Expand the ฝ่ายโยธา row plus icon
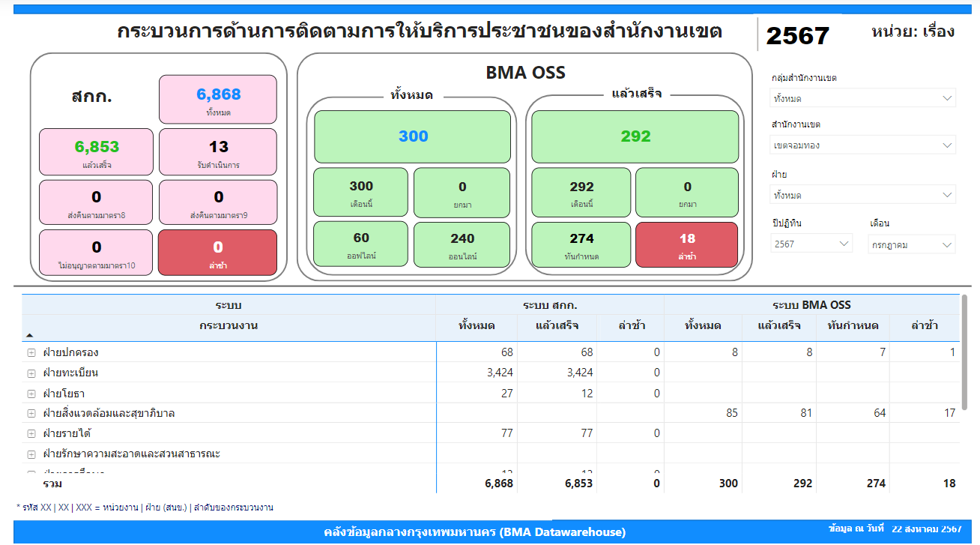The image size is (980, 545). coord(31,394)
